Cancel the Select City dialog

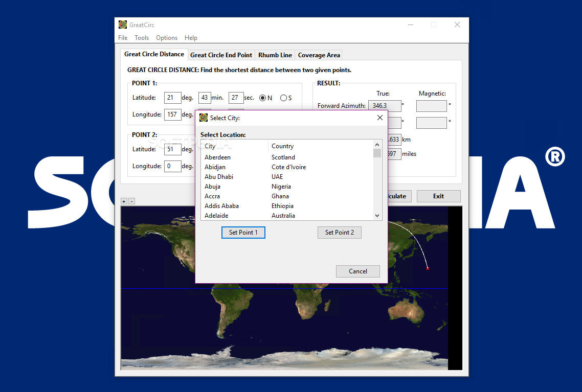[358, 271]
